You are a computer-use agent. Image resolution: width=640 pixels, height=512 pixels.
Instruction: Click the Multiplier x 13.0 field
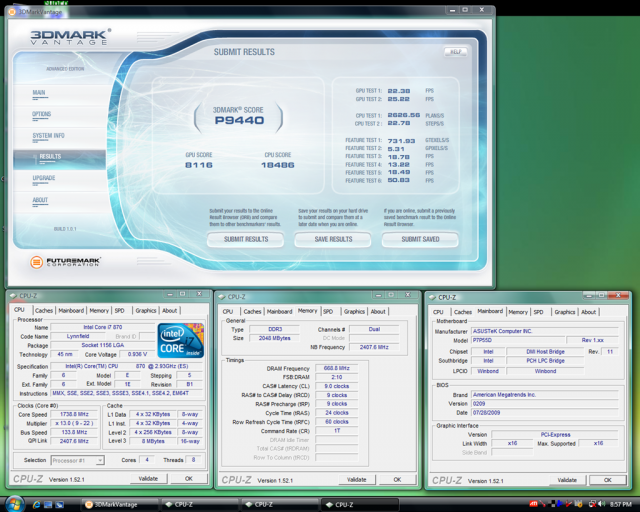click(74, 423)
